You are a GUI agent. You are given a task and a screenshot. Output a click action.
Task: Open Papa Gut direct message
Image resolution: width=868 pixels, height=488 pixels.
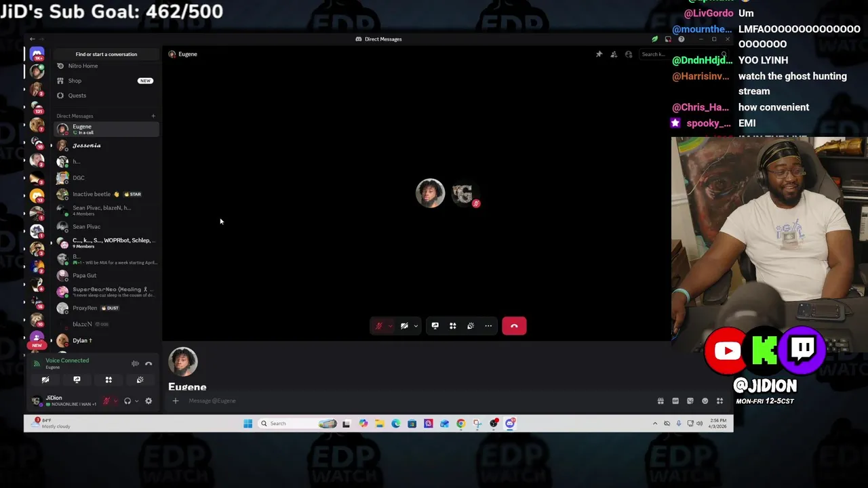[107, 276]
